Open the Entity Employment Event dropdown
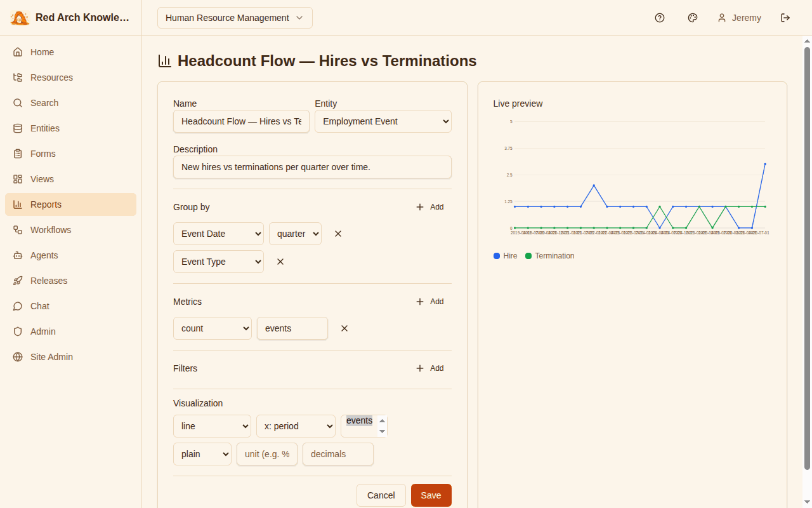The width and height of the screenshot is (812, 508). point(383,121)
